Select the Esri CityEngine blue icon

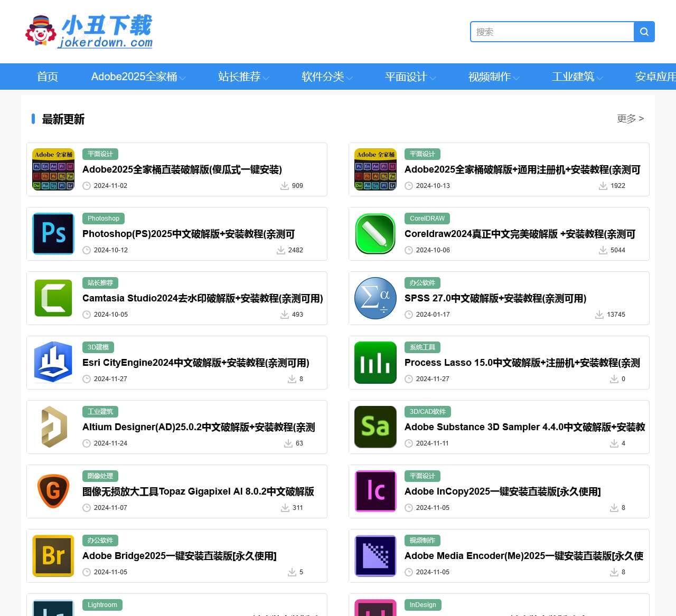pyautogui.click(x=53, y=363)
